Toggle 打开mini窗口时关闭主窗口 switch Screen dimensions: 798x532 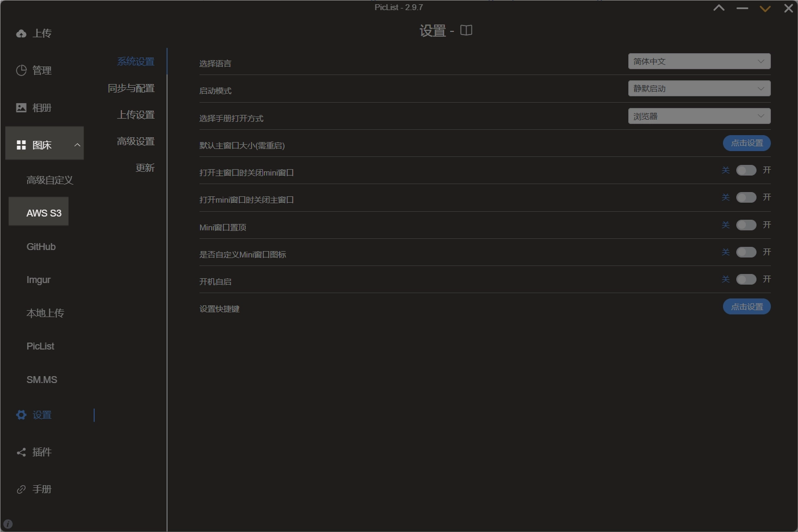(x=746, y=197)
